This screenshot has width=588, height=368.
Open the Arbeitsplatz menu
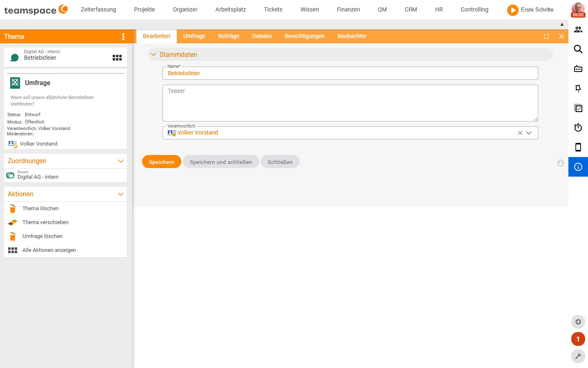point(231,9)
